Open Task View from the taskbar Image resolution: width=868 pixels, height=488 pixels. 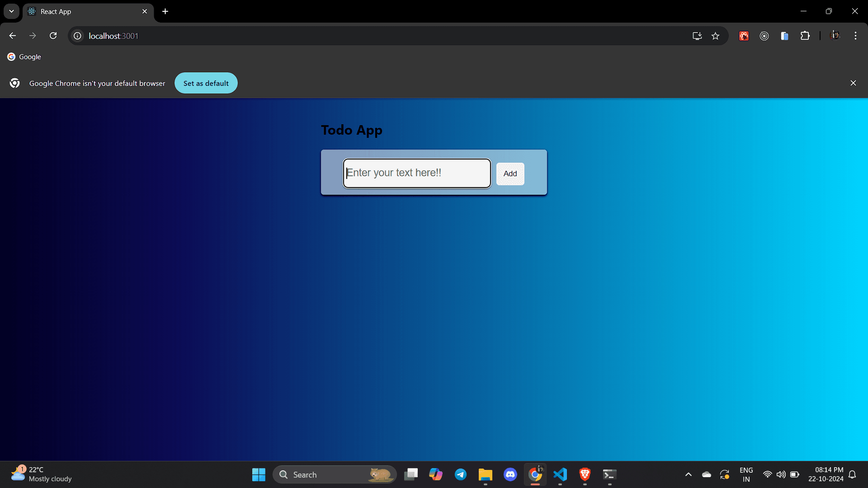[x=411, y=474]
